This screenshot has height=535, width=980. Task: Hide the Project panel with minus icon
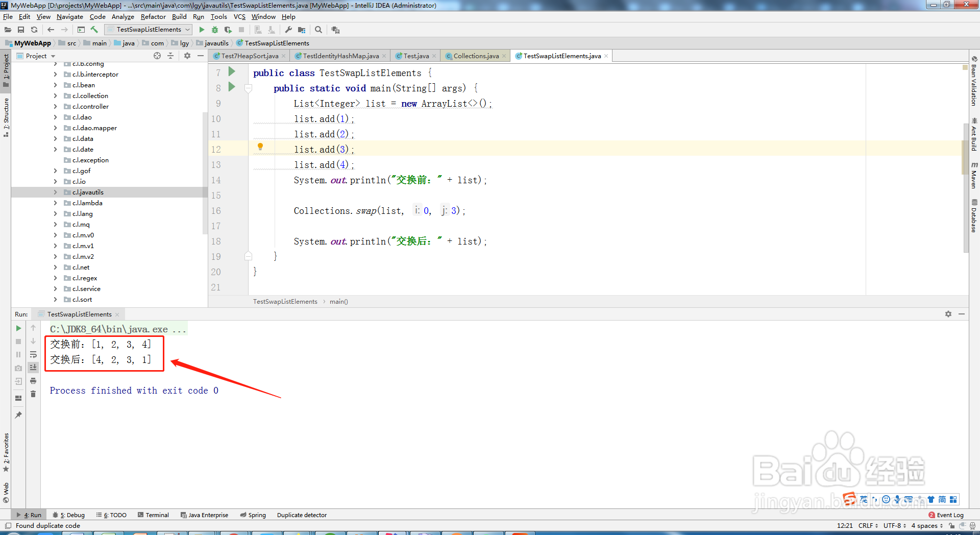click(x=201, y=56)
